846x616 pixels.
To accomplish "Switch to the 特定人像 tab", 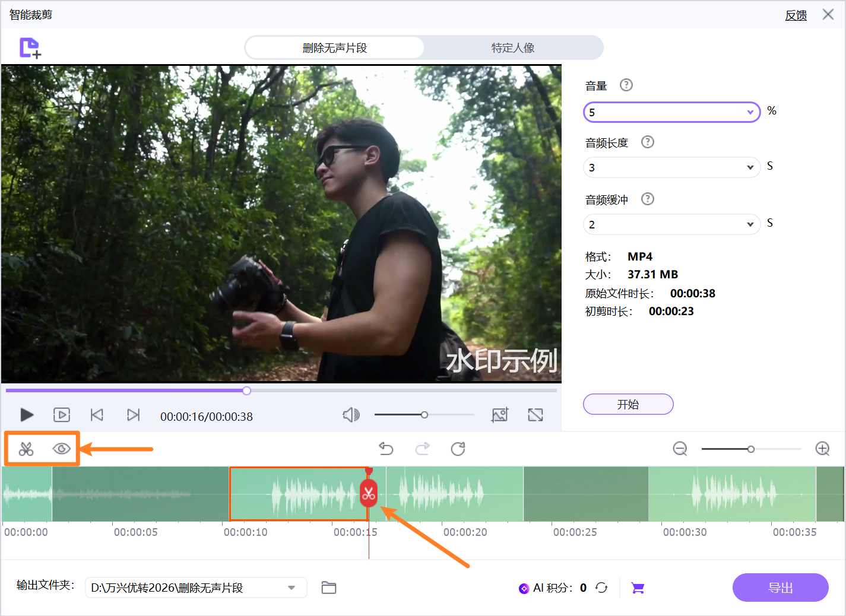I will point(512,47).
